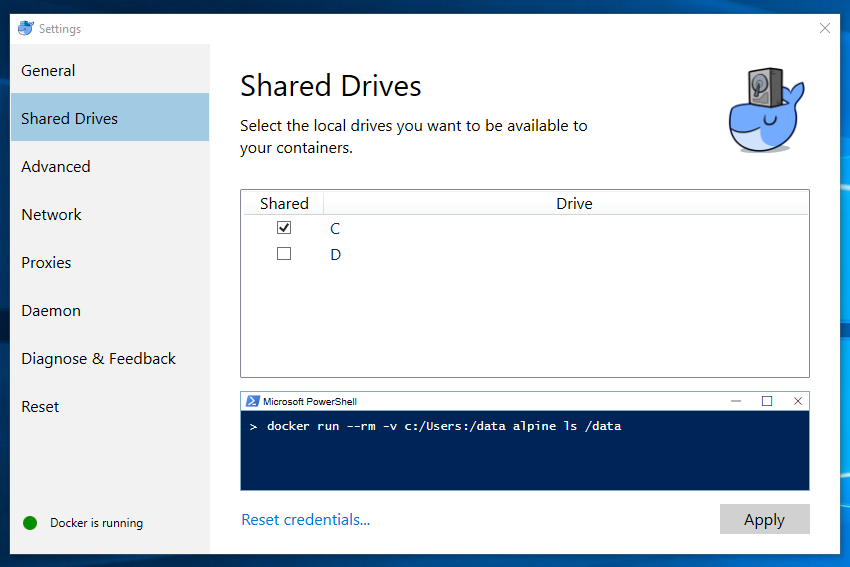The width and height of the screenshot is (850, 567).
Task: Click the Shared Drives page heading
Action: tap(331, 86)
